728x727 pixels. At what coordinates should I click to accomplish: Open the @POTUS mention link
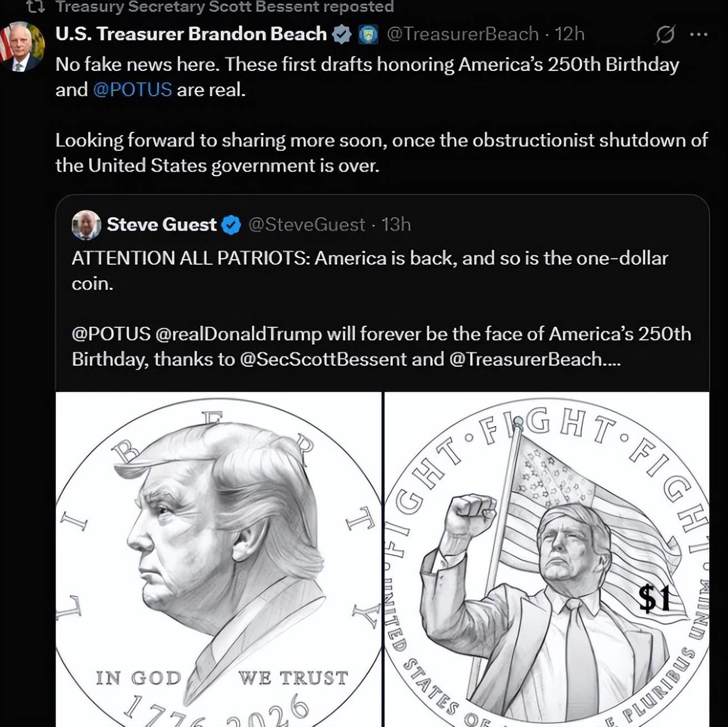click(x=132, y=90)
